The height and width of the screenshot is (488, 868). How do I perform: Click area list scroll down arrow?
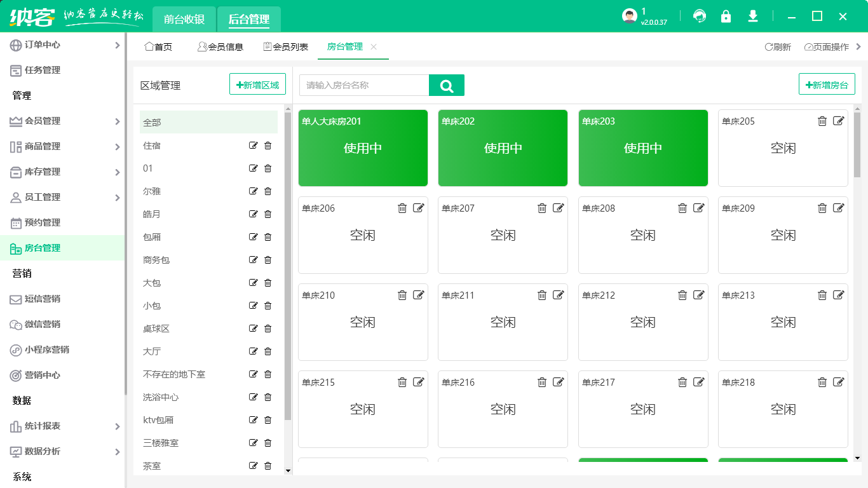[x=288, y=471]
